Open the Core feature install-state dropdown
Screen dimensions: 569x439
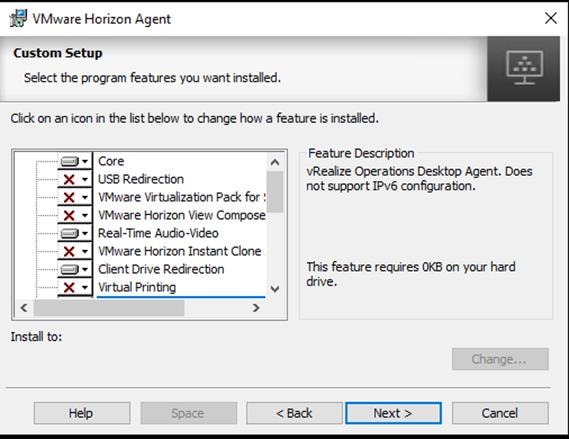coord(75,161)
